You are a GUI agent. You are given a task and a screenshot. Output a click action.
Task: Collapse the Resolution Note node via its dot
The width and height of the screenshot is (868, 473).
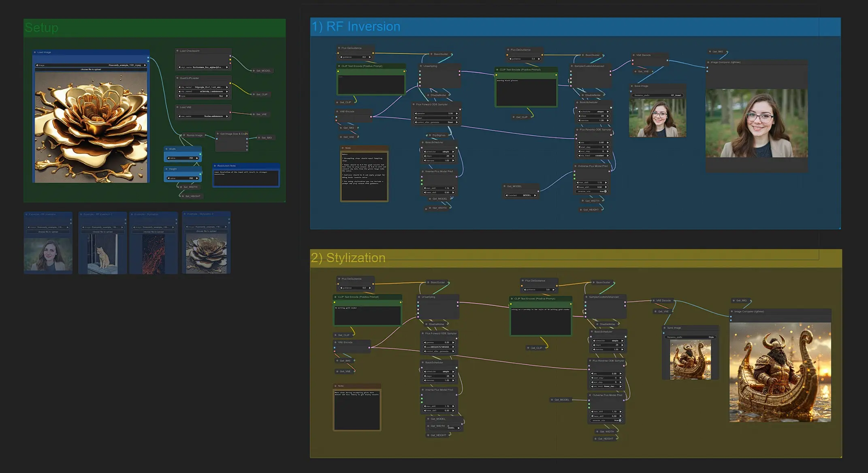point(215,165)
